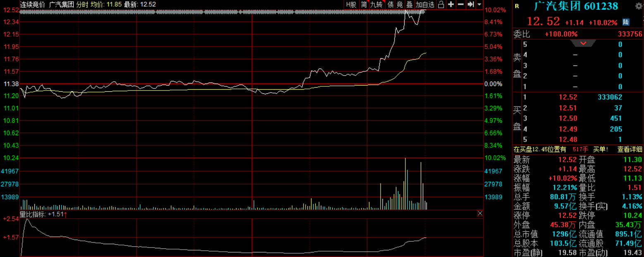The image size is (644, 257).
Task: Click the minus zoom-out icon
Action: click(x=461, y=5)
